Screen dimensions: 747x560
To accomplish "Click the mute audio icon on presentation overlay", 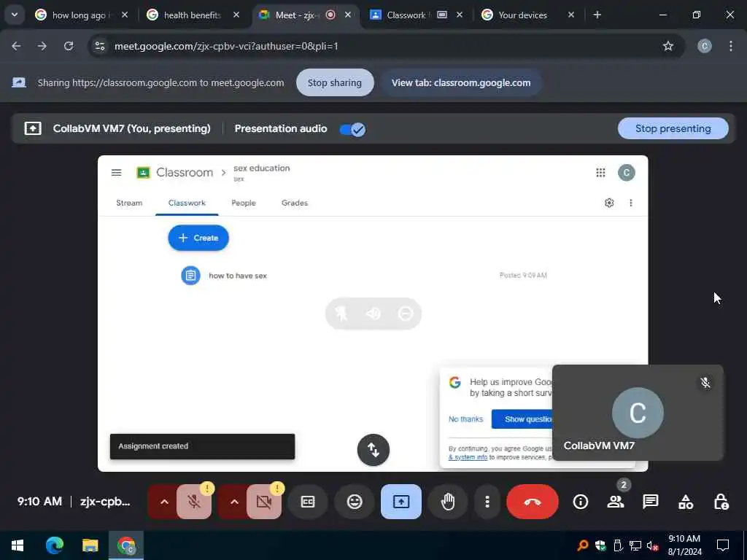I will [x=373, y=314].
